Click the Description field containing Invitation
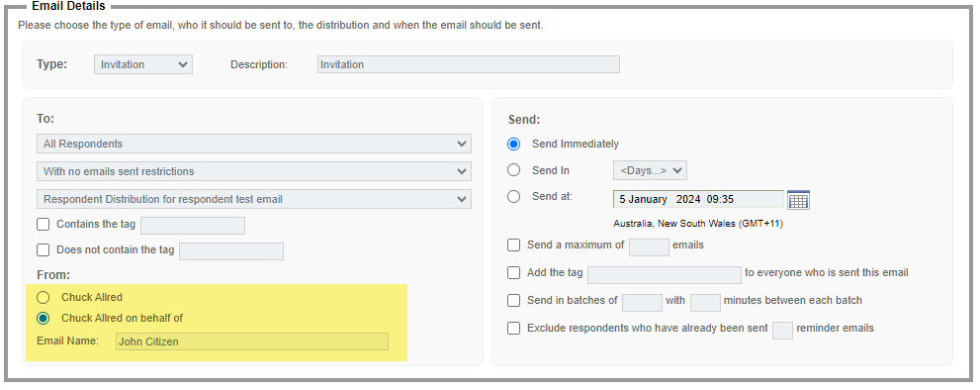 [x=469, y=64]
